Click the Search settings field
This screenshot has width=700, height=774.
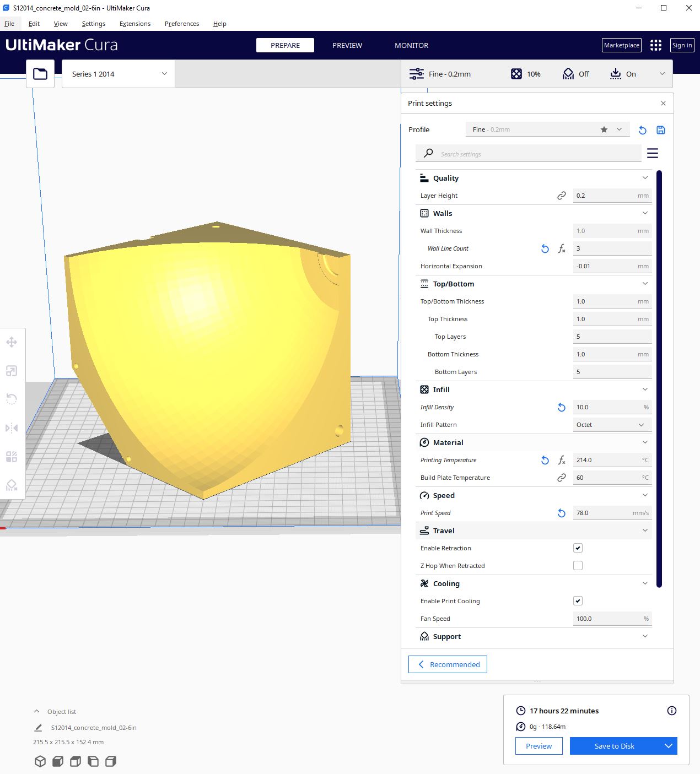pyautogui.click(x=529, y=154)
